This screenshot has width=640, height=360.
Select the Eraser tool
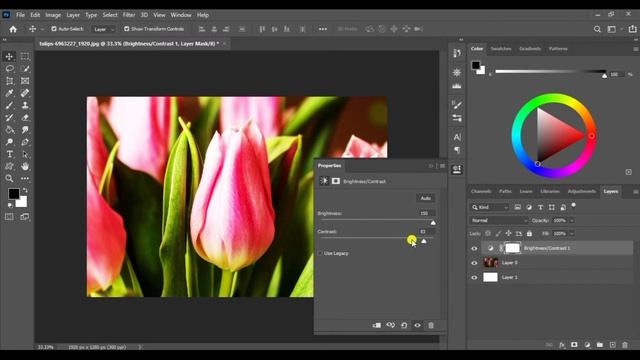click(25, 118)
